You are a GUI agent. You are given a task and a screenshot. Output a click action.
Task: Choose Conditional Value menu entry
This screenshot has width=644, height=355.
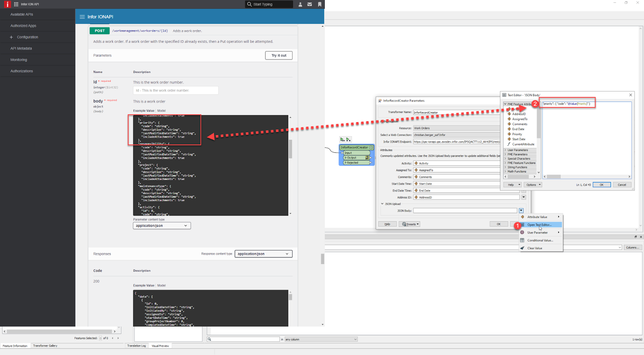click(x=541, y=240)
